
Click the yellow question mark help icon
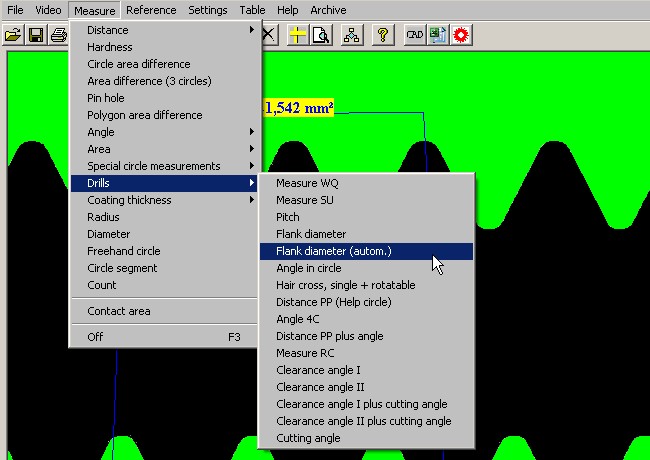pos(382,35)
